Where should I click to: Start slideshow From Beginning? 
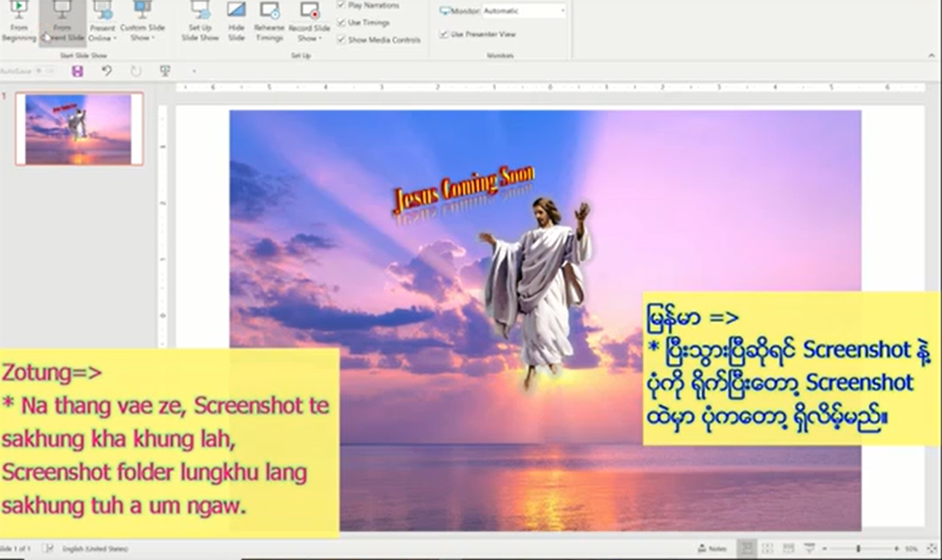18,21
